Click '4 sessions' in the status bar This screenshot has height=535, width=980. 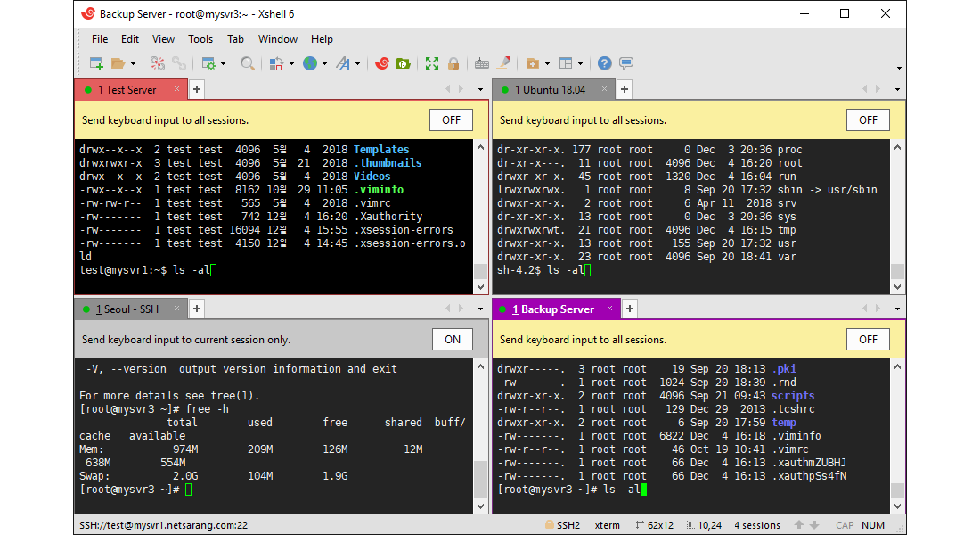tap(757, 525)
